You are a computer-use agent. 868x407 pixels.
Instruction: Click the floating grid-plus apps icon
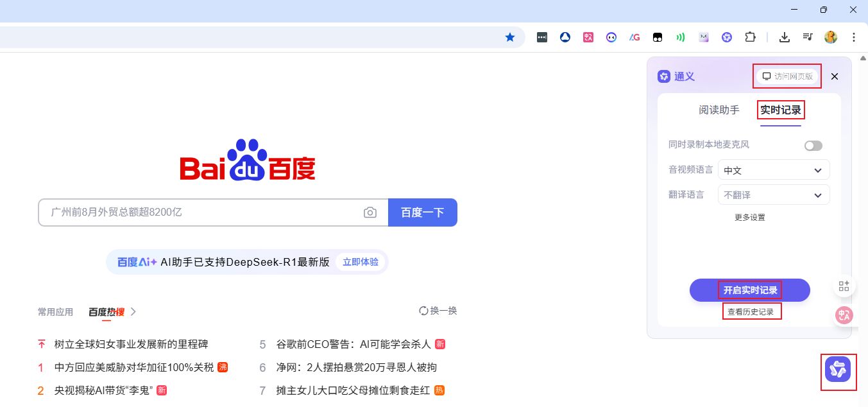click(x=844, y=286)
